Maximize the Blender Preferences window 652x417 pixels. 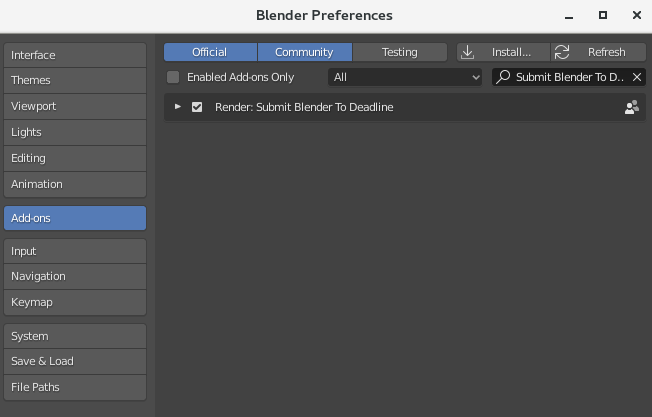[603, 15]
